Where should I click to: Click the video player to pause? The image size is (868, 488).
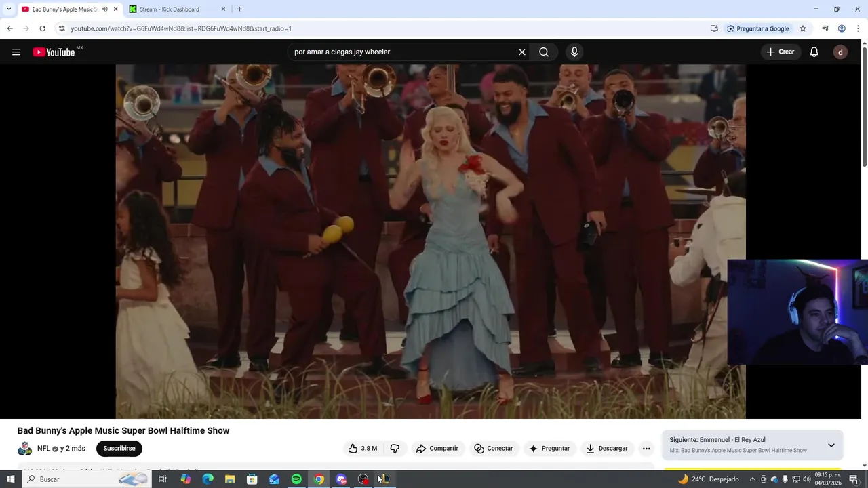pyautogui.click(x=431, y=241)
